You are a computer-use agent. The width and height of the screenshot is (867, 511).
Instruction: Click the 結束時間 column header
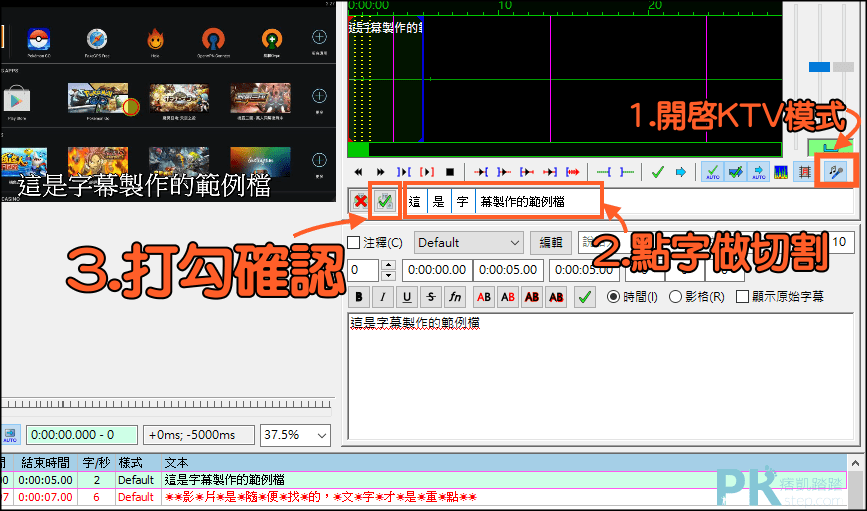[x=46, y=463]
